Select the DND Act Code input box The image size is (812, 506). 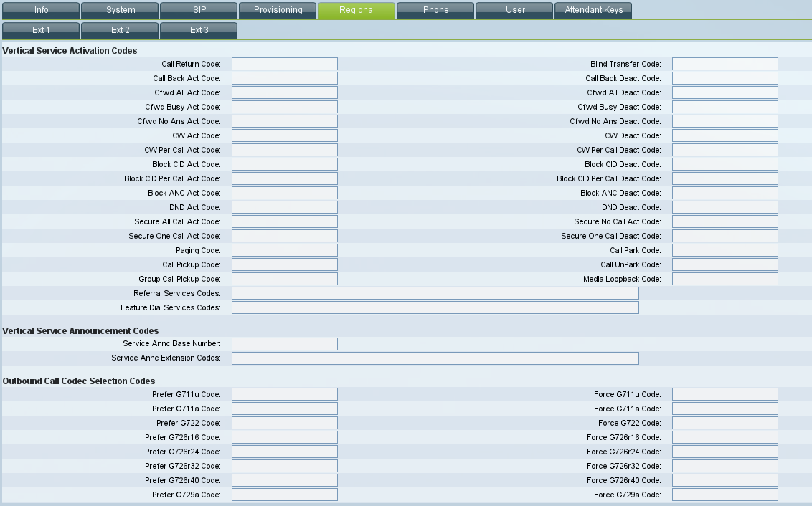[284, 207]
